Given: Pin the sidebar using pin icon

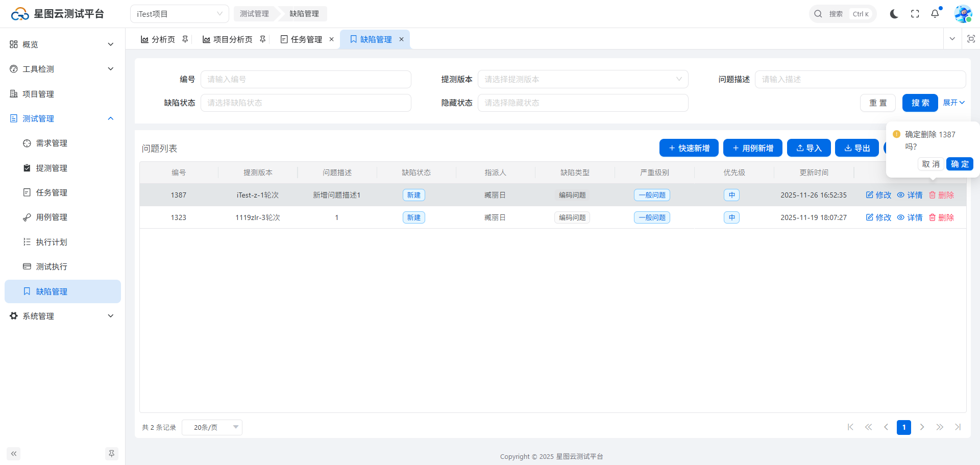Looking at the screenshot, I should pos(111,453).
